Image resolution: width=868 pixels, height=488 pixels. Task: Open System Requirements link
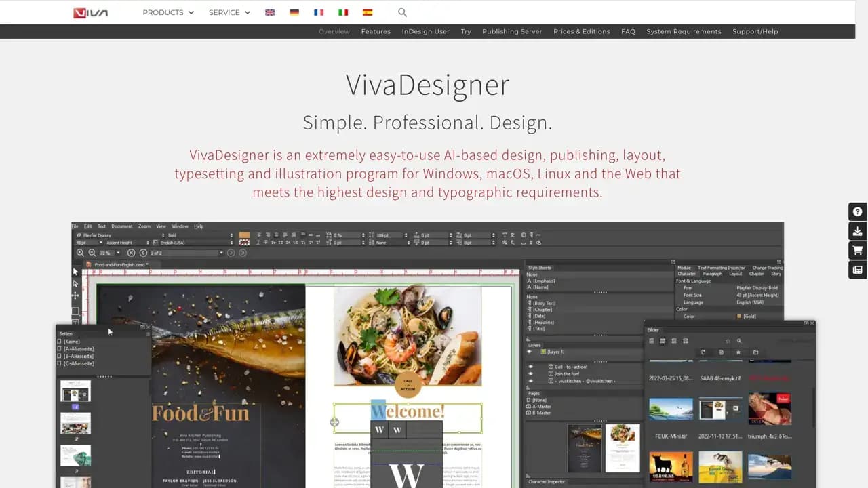(x=684, y=31)
